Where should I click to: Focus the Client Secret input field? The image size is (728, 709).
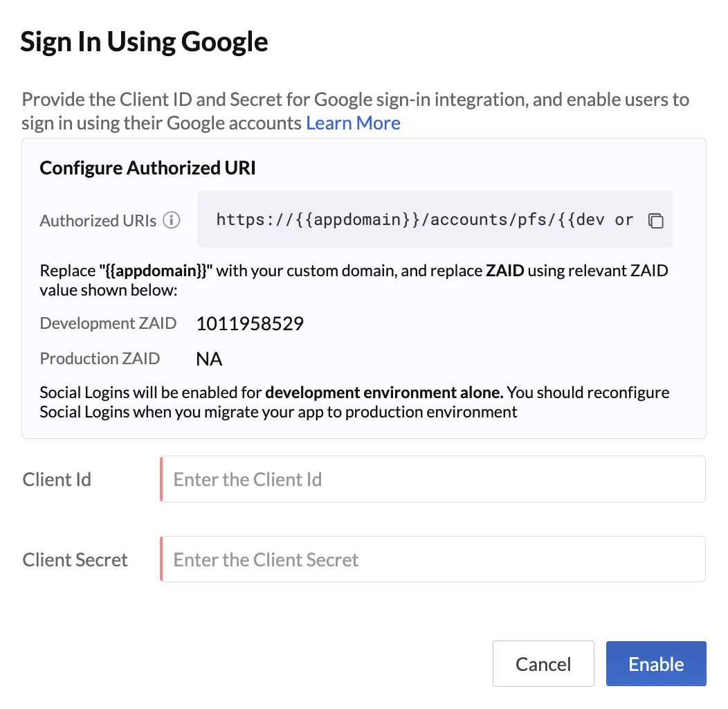[x=433, y=559]
